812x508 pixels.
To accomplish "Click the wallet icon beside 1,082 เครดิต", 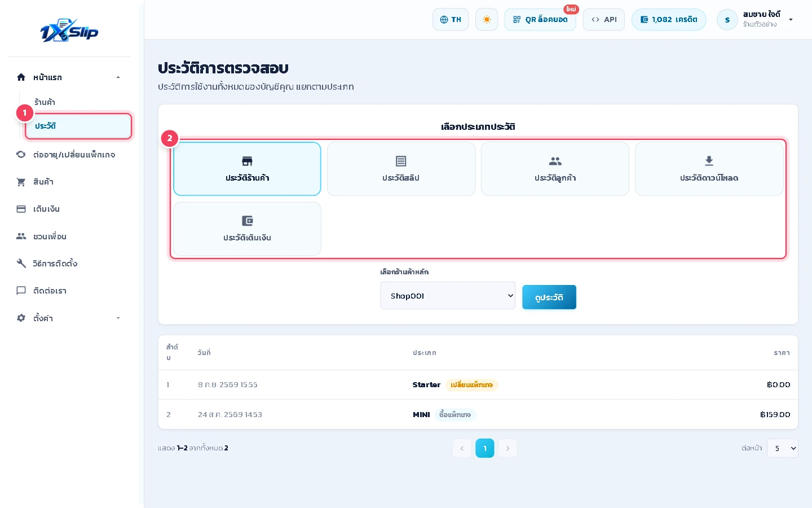I will tap(644, 20).
